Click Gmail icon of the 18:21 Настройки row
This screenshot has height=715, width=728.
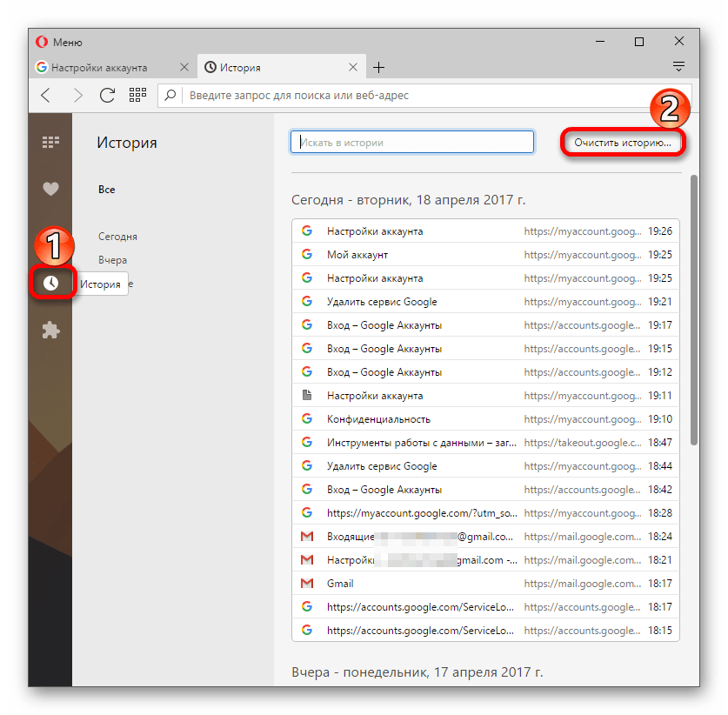(x=307, y=560)
